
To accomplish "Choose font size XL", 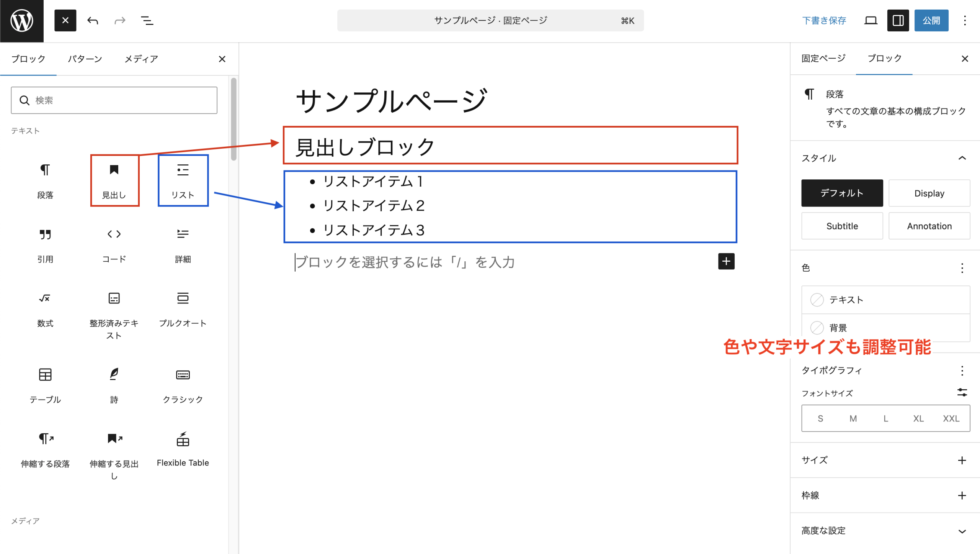I will point(918,418).
